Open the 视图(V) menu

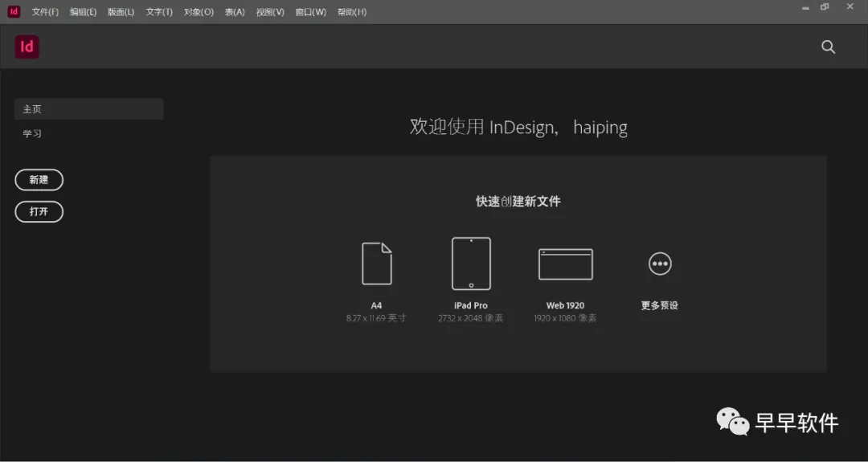270,11
